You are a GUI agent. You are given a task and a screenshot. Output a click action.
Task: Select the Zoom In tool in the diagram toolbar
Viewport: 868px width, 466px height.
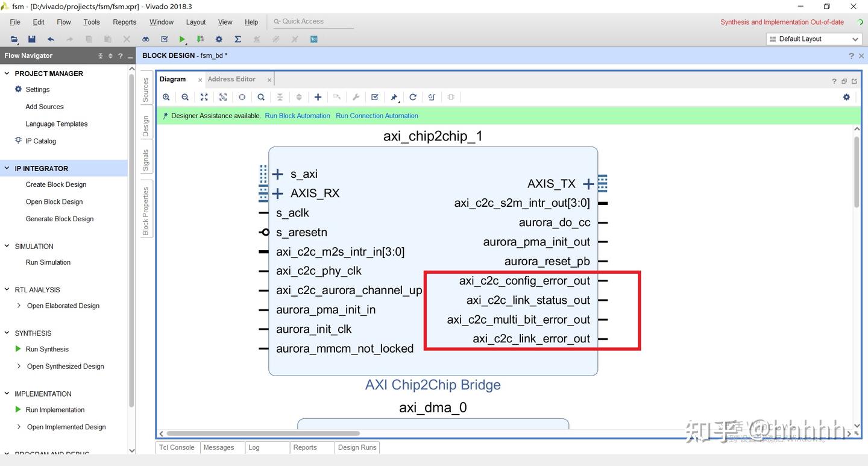pyautogui.click(x=166, y=97)
